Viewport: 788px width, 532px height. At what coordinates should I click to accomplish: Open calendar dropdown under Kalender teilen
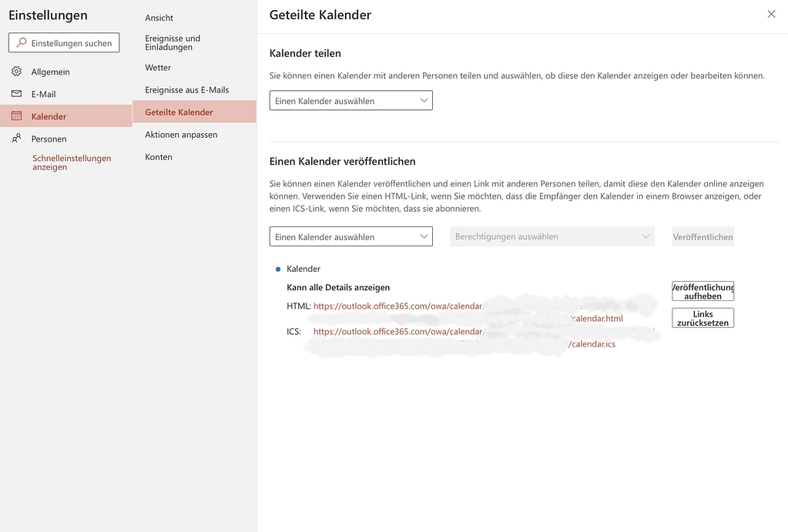point(350,101)
